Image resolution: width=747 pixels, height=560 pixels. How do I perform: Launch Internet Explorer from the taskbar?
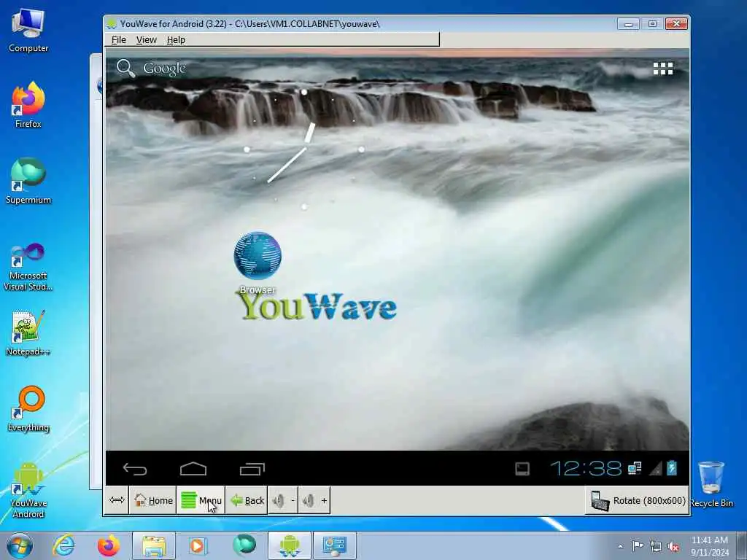[64, 545]
